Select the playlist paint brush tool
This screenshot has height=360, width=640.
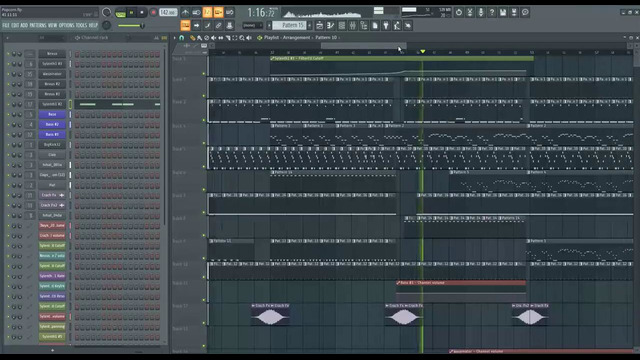[199, 38]
